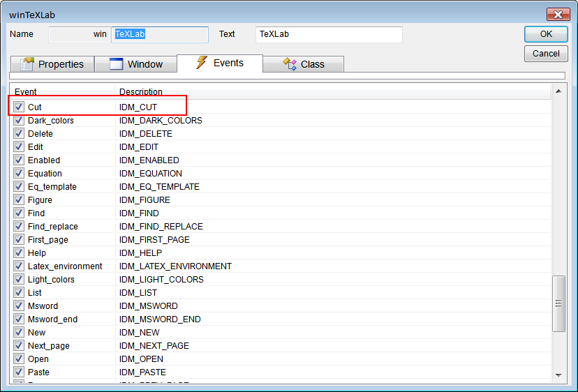Screen dimensions: 578x392
Task: Toggle the Dark_colors event checkbox
Action: point(19,120)
